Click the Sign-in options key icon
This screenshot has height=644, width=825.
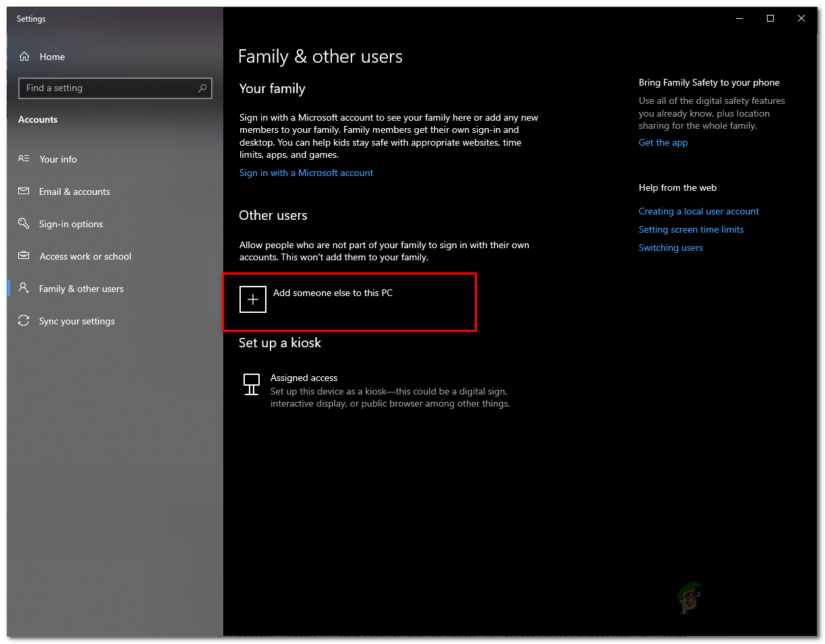tap(24, 224)
